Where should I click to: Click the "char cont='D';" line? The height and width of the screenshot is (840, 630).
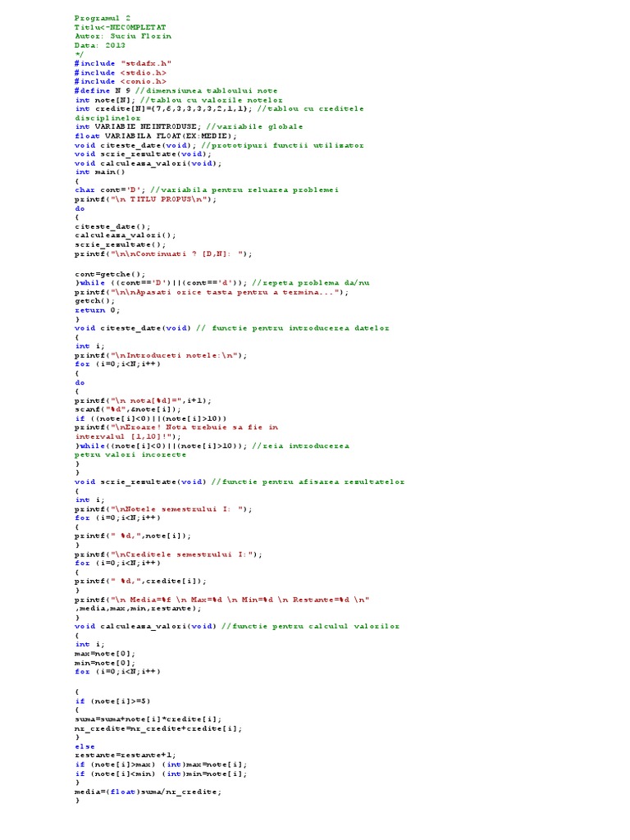(x=206, y=190)
